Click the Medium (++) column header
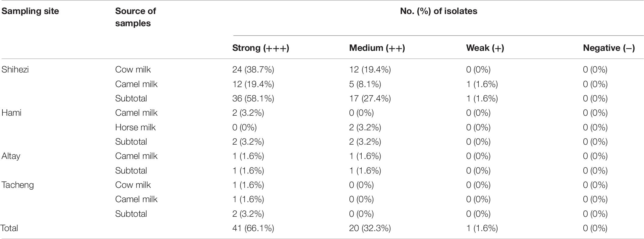This screenshot has width=644, height=239. tap(377, 48)
